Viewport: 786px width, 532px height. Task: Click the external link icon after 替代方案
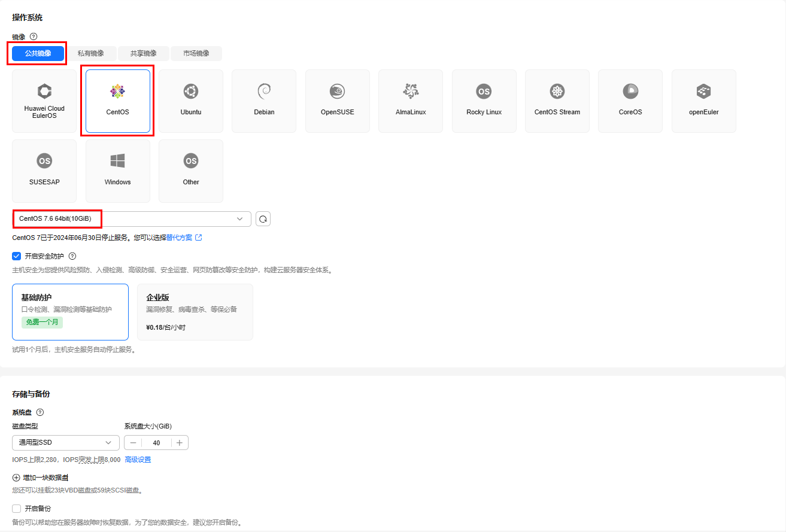(x=199, y=238)
